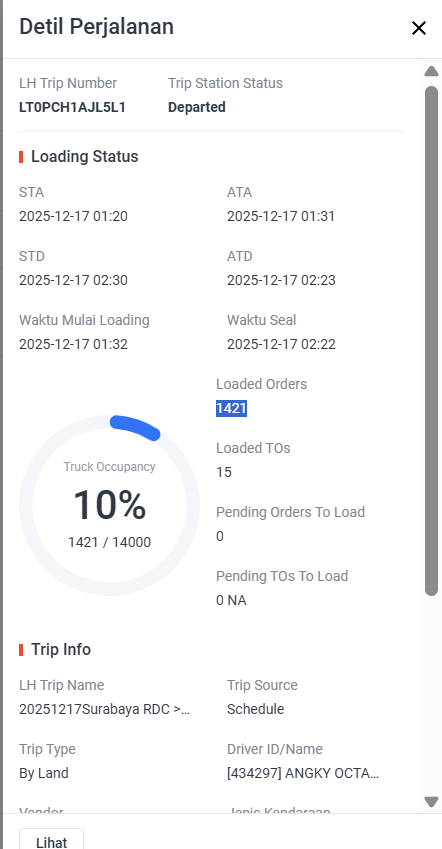Click the scrollbar up arrow
Viewport: 442px width, 849px height.
point(431,71)
